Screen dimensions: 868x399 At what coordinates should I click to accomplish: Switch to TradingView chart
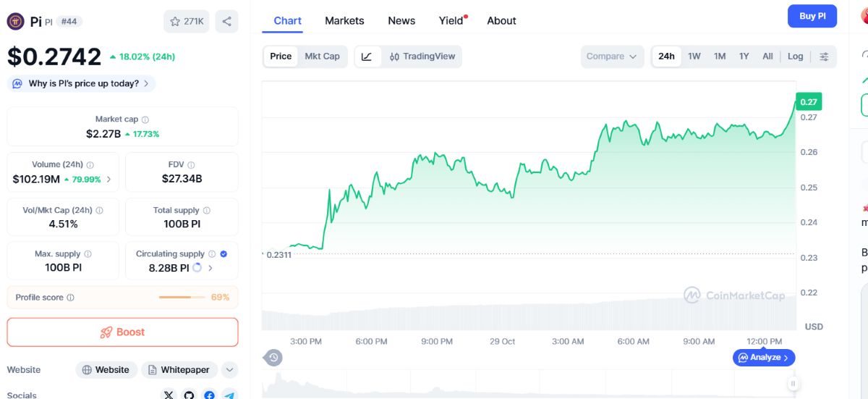pos(422,56)
